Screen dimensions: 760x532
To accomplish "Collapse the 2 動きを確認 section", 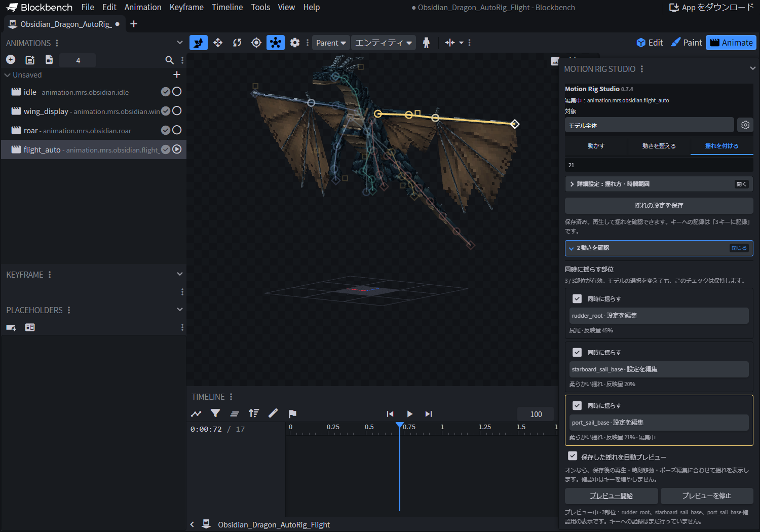I will pos(659,248).
